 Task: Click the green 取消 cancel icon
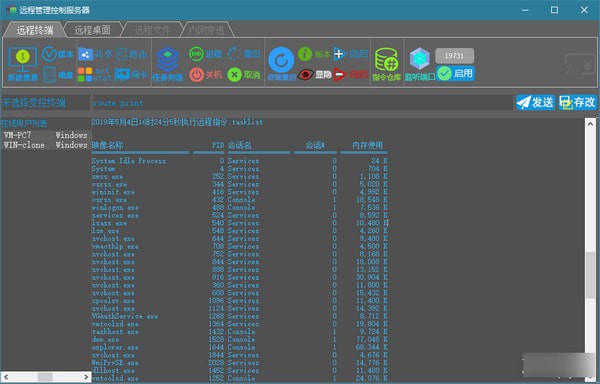[x=235, y=75]
